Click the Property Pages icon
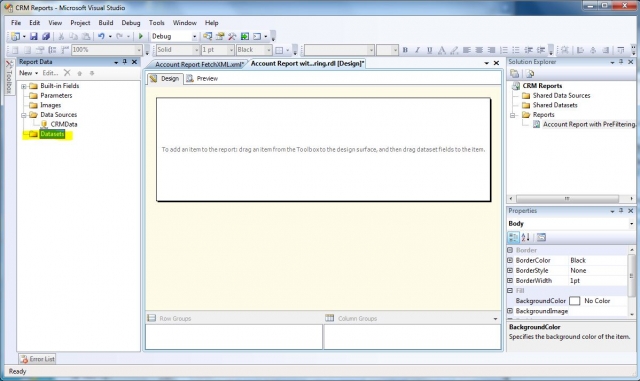Image resolution: width=640 pixels, height=381 pixels. [541, 237]
